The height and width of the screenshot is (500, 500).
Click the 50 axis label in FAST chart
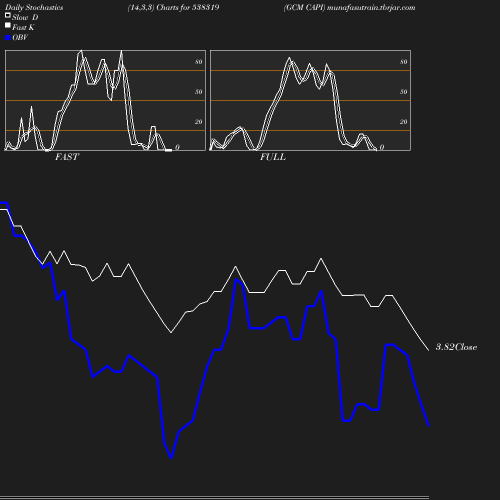[x=199, y=92]
